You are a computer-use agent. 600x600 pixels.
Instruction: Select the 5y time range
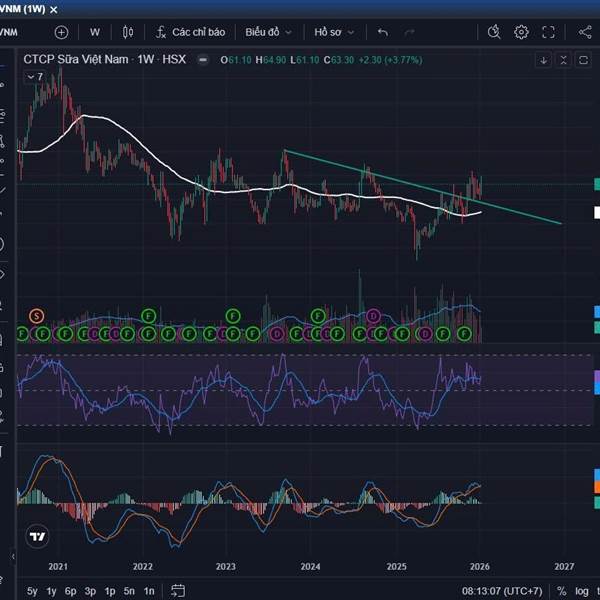(33, 590)
